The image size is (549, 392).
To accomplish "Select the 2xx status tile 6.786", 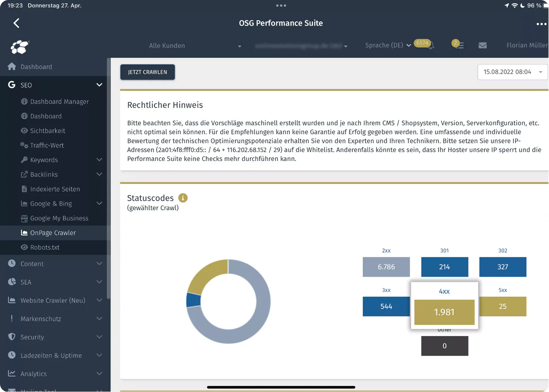I will click(x=386, y=267).
